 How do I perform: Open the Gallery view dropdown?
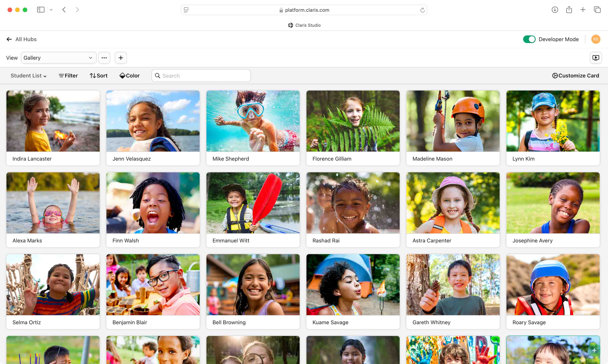(x=58, y=58)
